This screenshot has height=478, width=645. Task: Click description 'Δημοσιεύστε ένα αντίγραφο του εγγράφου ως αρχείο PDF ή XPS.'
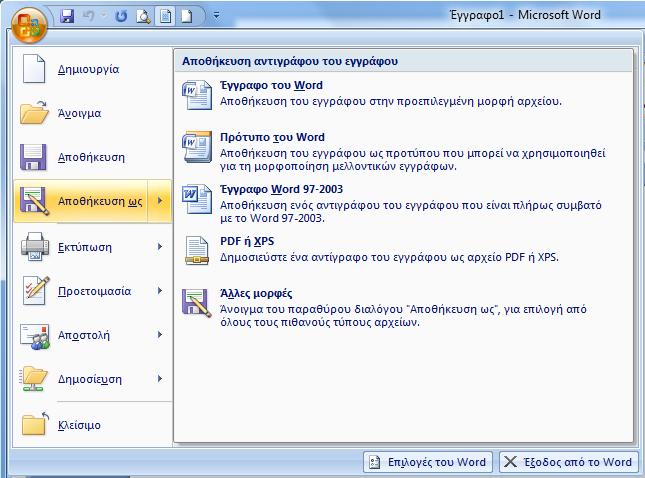click(389, 258)
